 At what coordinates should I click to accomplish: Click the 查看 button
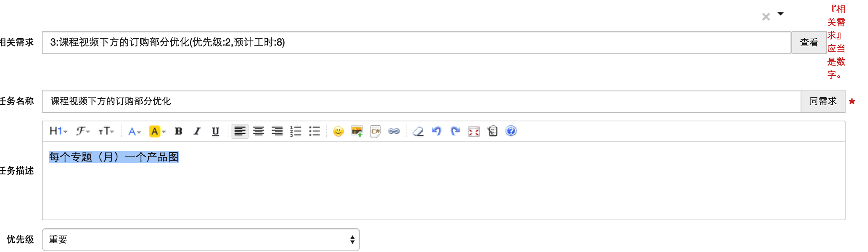809,43
